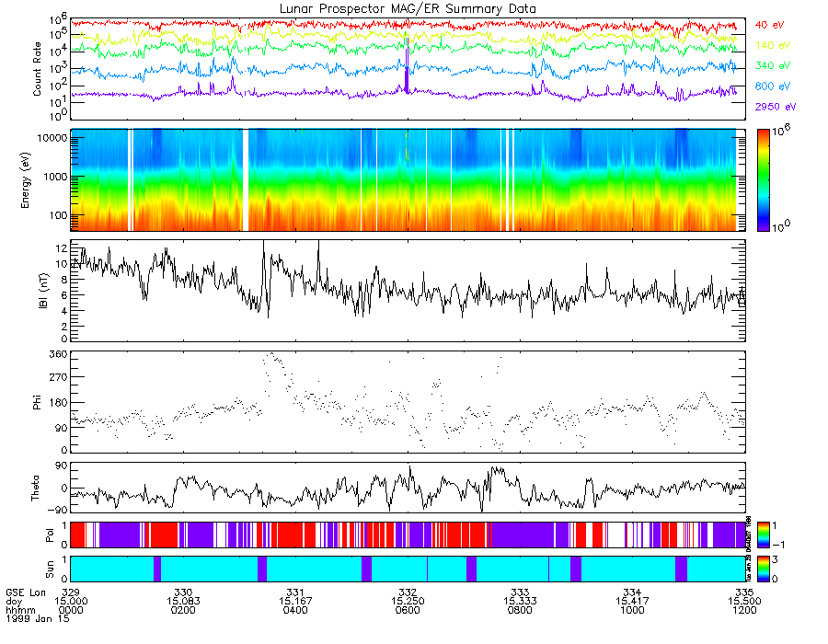Image resolution: width=828 pixels, height=644 pixels.
Task: Click the 'Sun' panel label
Action: pos(50,569)
